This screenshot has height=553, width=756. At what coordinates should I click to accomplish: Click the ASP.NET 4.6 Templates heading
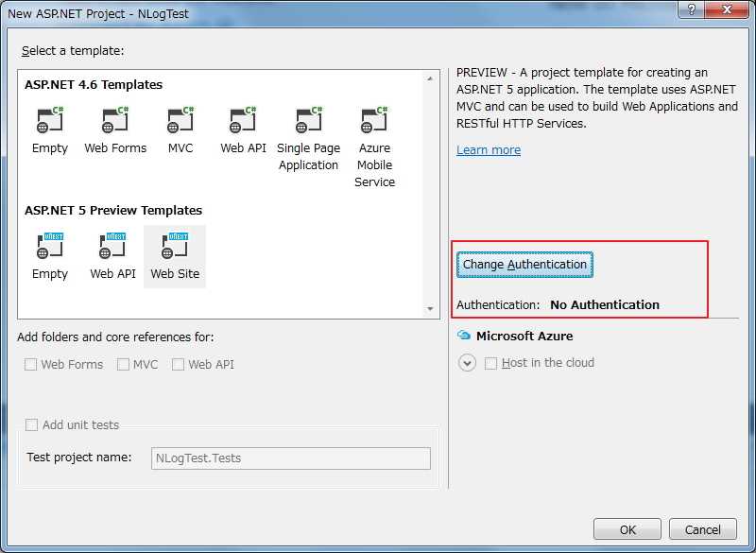click(94, 85)
